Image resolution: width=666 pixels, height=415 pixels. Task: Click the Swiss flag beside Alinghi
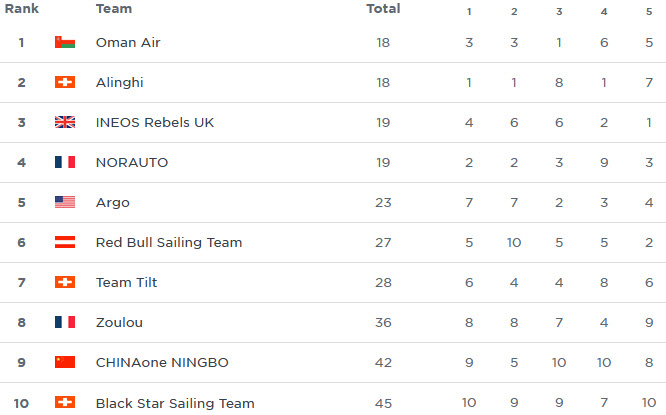[x=65, y=82]
